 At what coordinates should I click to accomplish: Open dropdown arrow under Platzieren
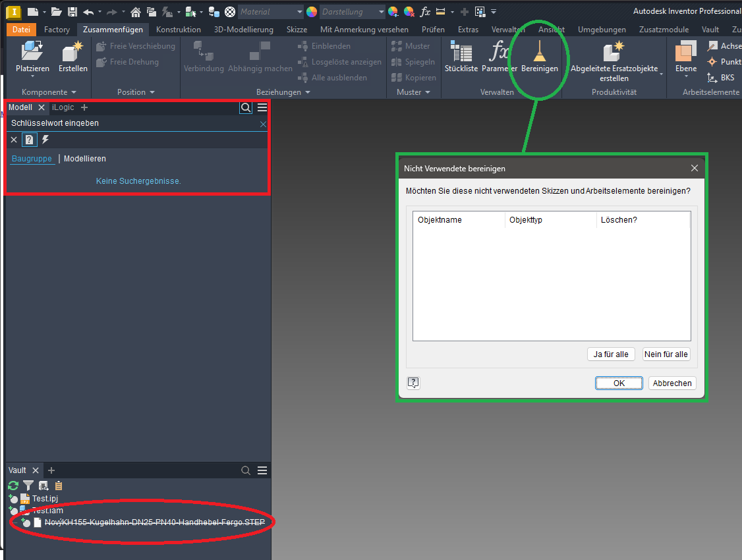(33, 76)
